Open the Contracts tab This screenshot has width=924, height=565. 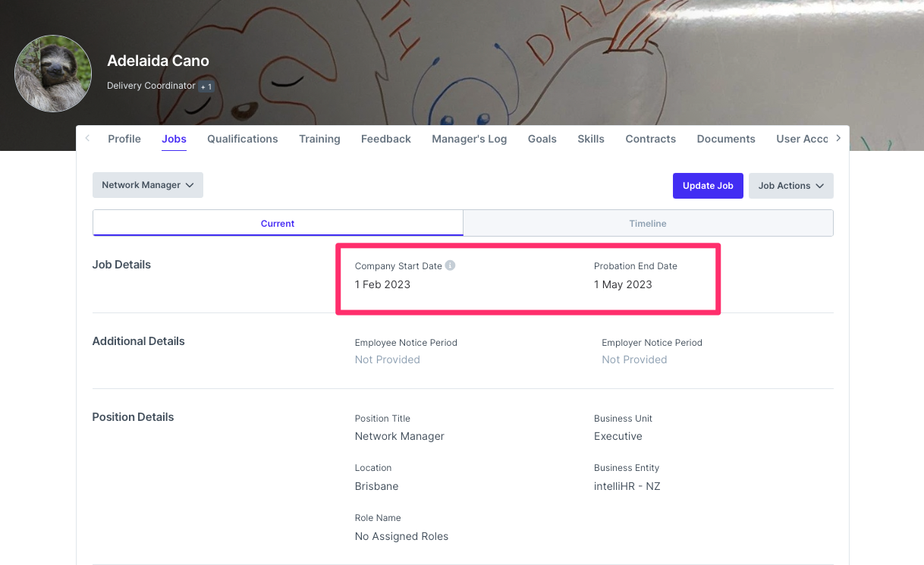(650, 139)
